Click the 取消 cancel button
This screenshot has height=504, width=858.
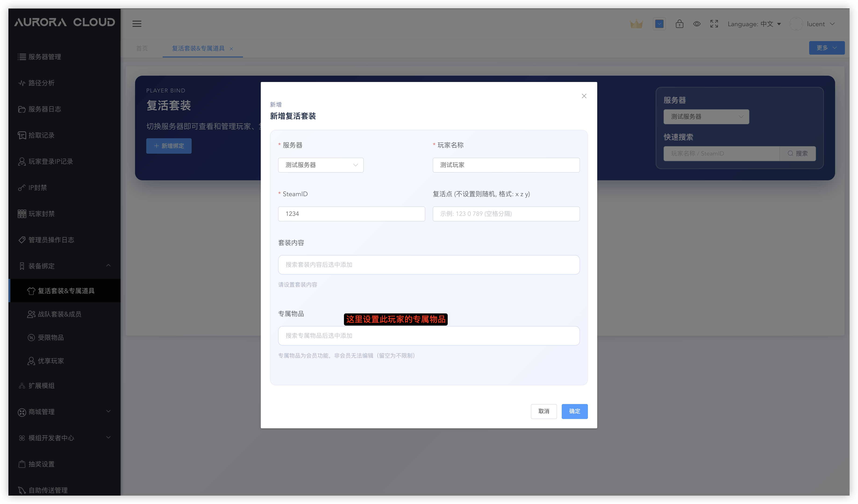point(544,412)
